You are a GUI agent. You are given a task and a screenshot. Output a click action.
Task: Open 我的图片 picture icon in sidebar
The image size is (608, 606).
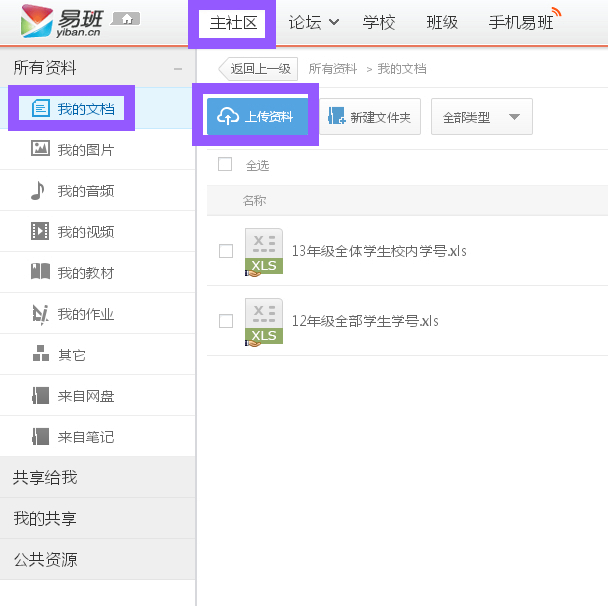click(x=40, y=149)
